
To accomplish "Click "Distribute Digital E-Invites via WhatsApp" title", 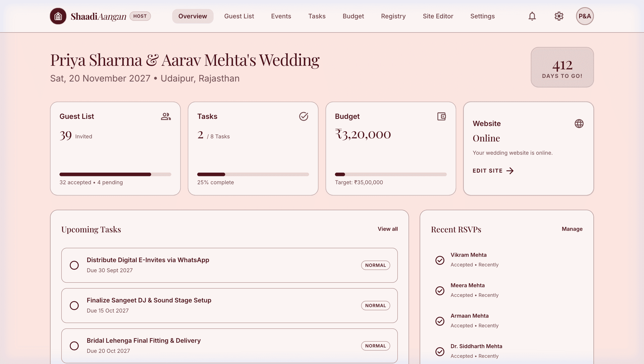I will pyautogui.click(x=148, y=260).
